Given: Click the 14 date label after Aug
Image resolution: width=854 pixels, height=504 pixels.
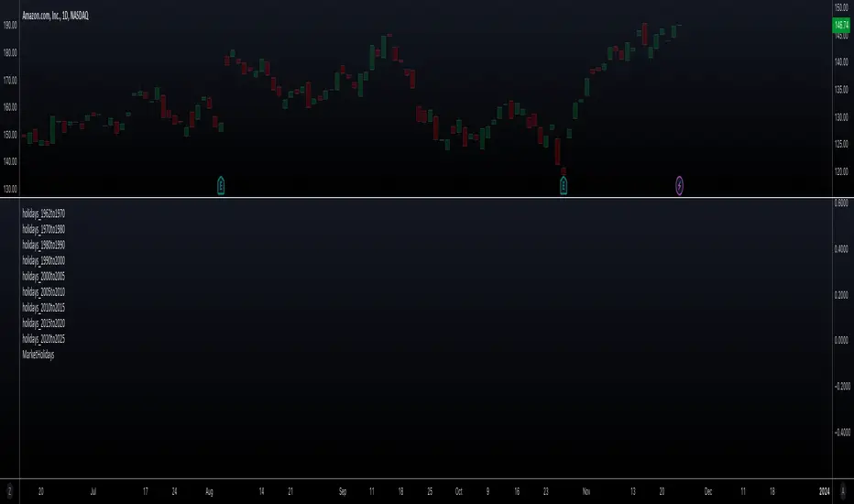Looking at the screenshot, I should 261,491.
